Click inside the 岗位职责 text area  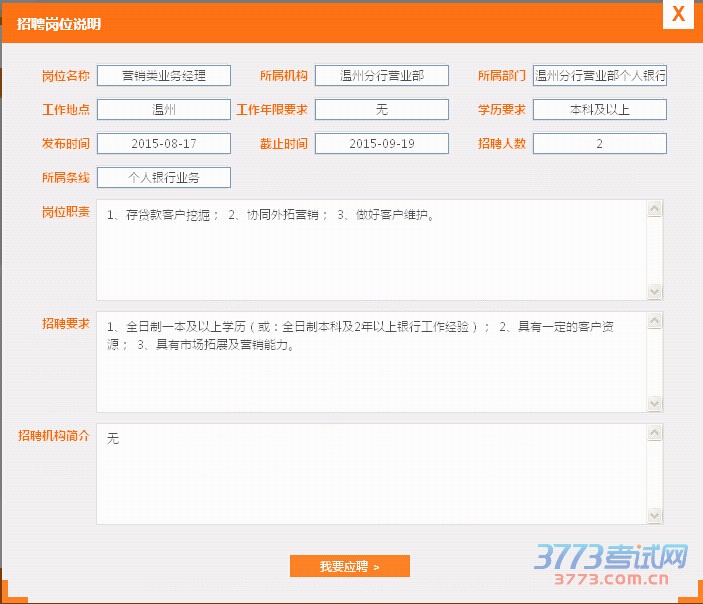372,250
